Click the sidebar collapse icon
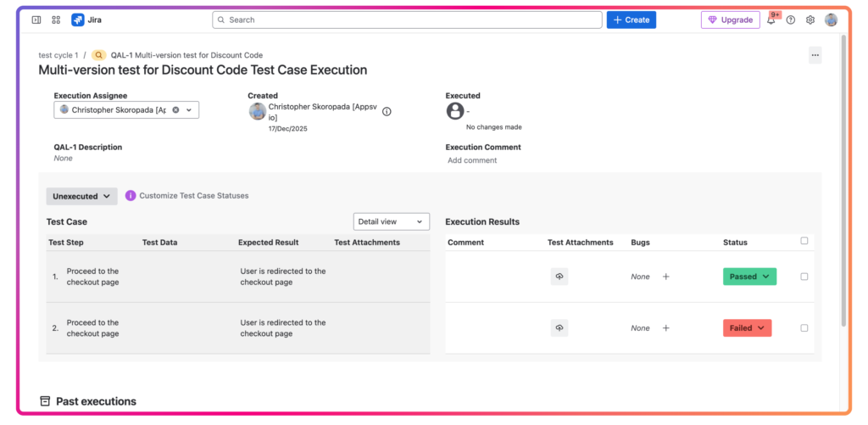Image resolution: width=868 pixels, height=425 pixels. [36, 20]
